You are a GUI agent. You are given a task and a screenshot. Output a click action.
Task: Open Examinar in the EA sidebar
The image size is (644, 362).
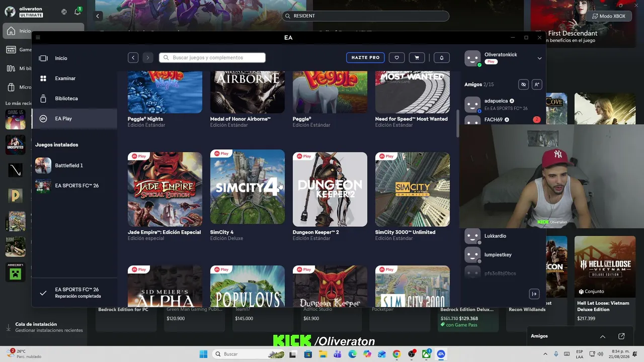click(74, 78)
